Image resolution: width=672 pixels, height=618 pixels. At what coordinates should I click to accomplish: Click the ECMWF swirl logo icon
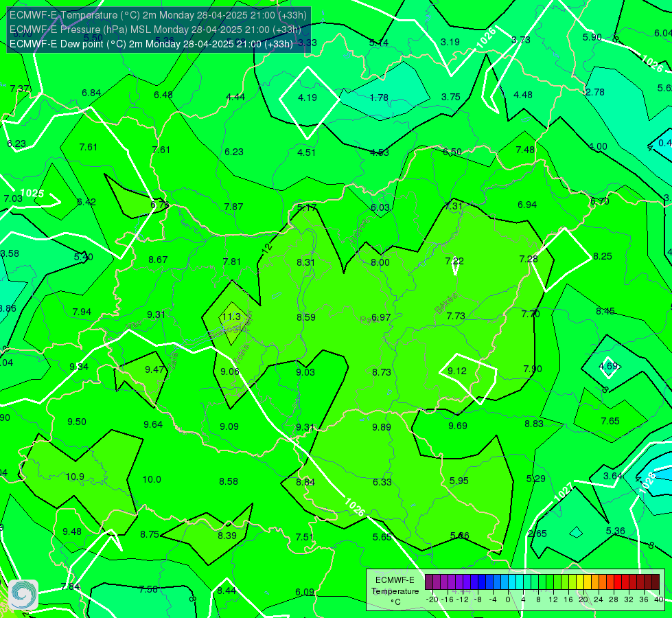(23, 595)
